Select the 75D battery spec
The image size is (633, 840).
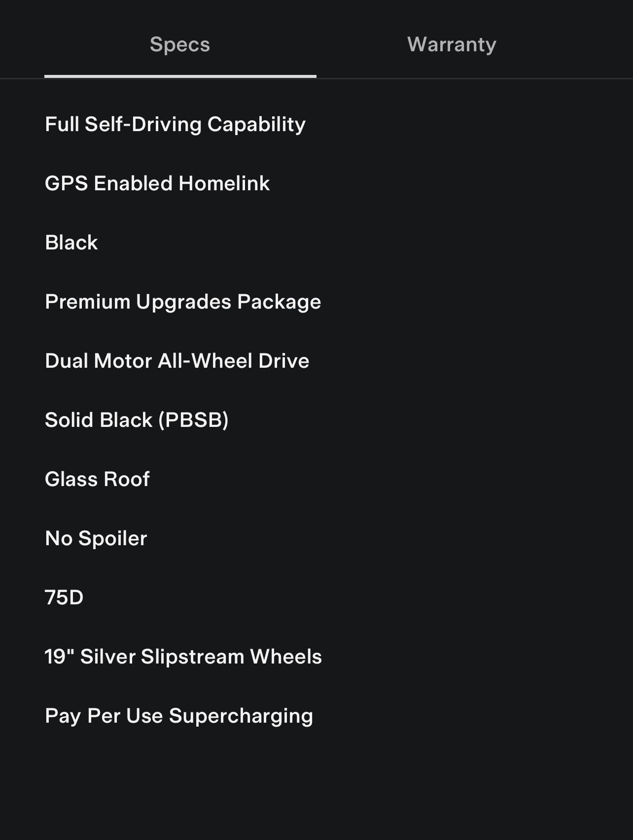[64, 597]
